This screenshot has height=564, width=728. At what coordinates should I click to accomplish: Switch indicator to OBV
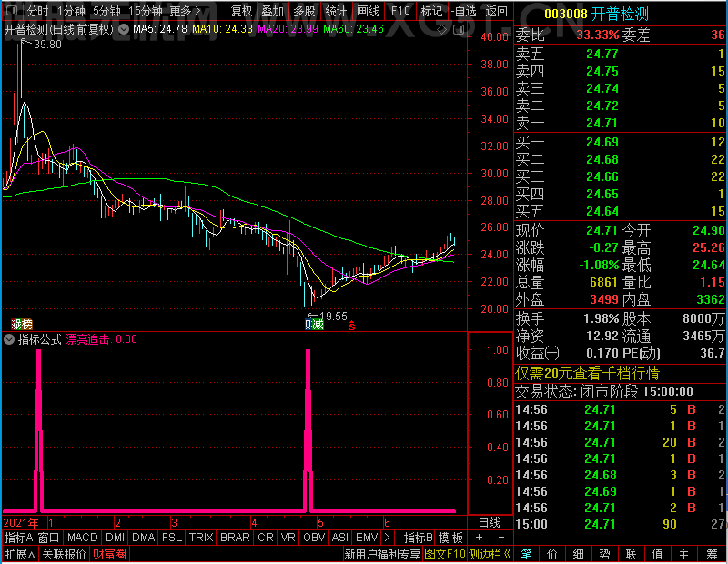click(x=314, y=538)
